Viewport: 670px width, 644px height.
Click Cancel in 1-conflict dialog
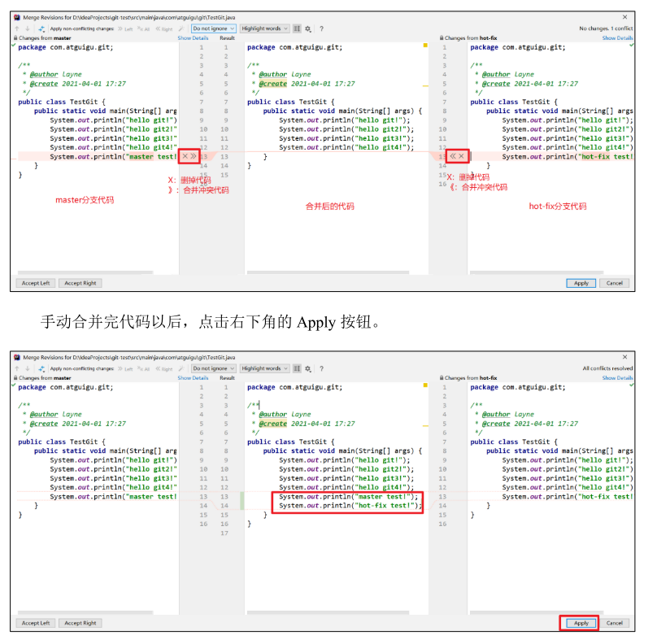pos(615,283)
